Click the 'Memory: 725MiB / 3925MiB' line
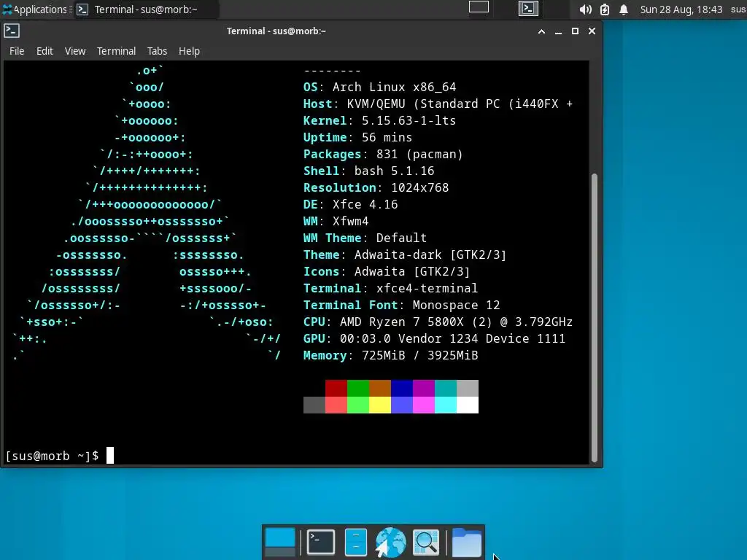Viewport: 747px width, 560px height. [x=391, y=355]
